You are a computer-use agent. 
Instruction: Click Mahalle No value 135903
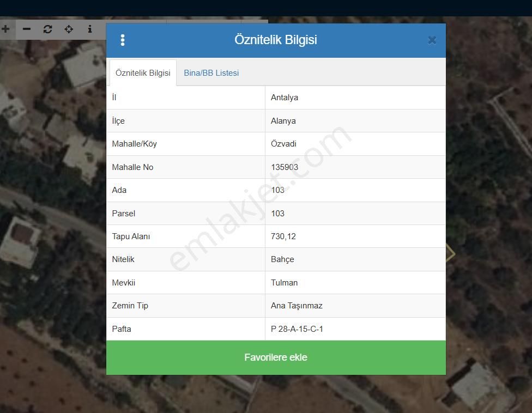(x=285, y=167)
